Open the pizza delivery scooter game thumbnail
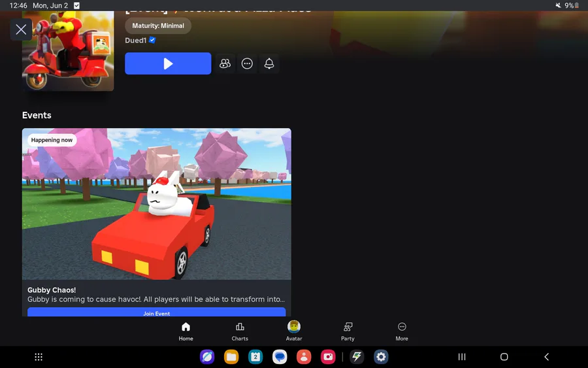This screenshot has height=368, width=588. [68, 50]
